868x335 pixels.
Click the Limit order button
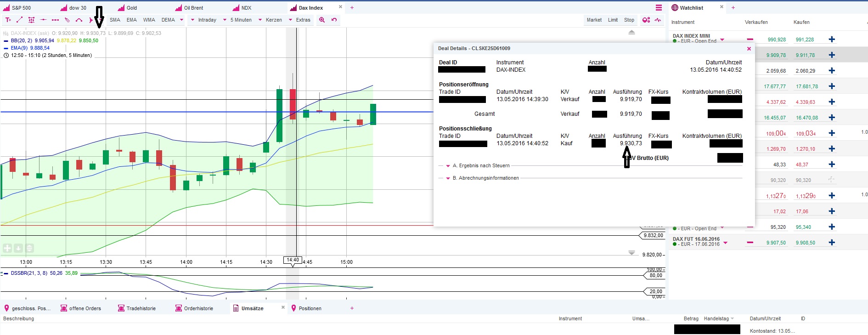613,20
